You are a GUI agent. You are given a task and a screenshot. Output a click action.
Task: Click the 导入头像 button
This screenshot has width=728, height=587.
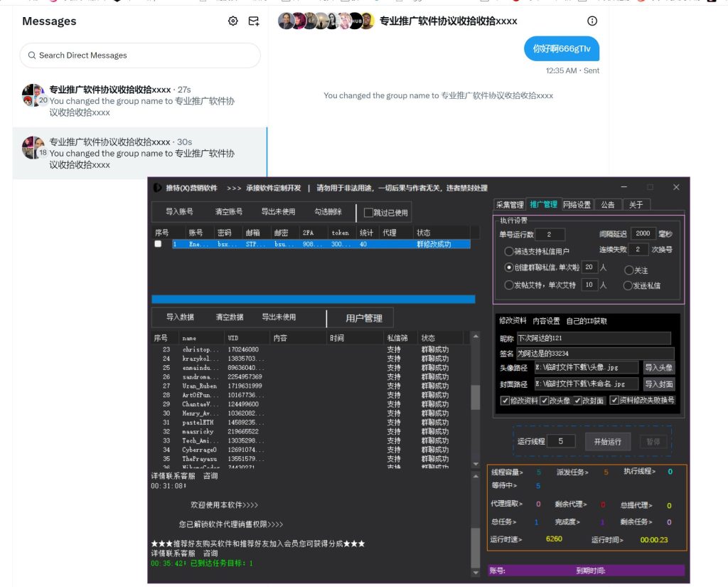point(658,368)
